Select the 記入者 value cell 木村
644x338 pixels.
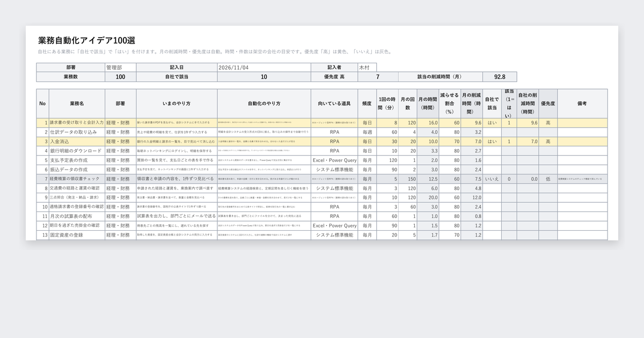(367, 68)
